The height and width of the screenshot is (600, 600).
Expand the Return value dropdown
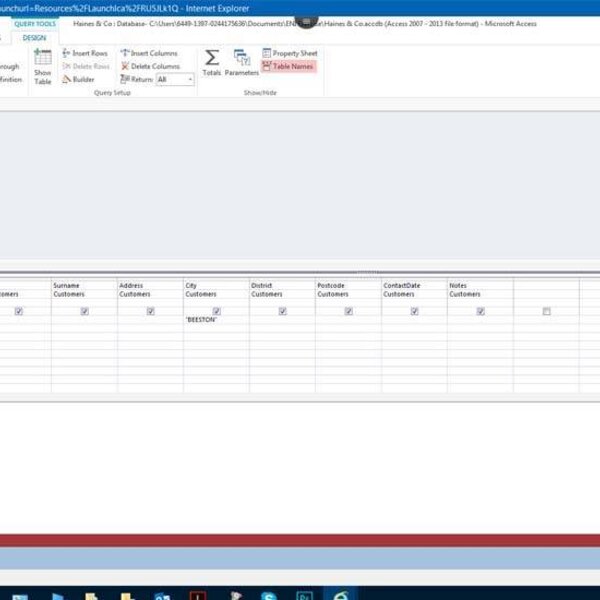click(189, 79)
